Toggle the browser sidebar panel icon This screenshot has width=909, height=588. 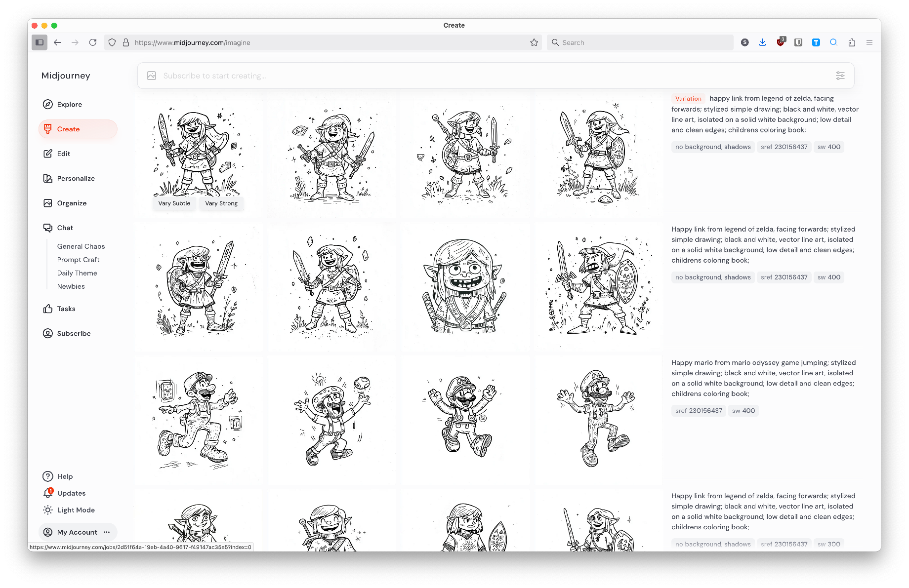(40, 42)
